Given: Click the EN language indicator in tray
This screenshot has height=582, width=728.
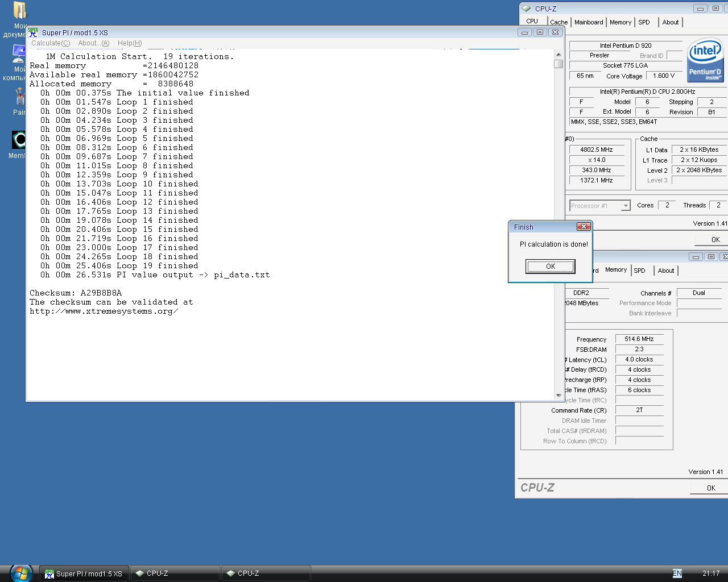Looking at the screenshot, I should (x=677, y=573).
